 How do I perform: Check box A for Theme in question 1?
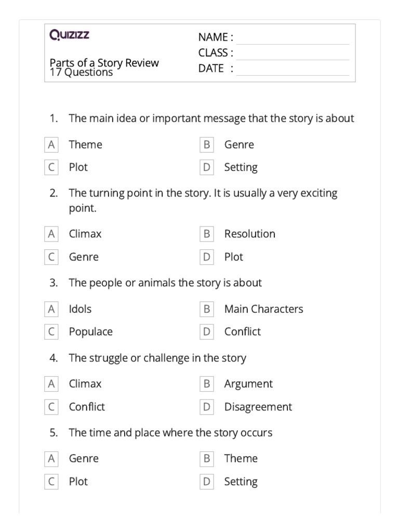(x=51, y=144)
